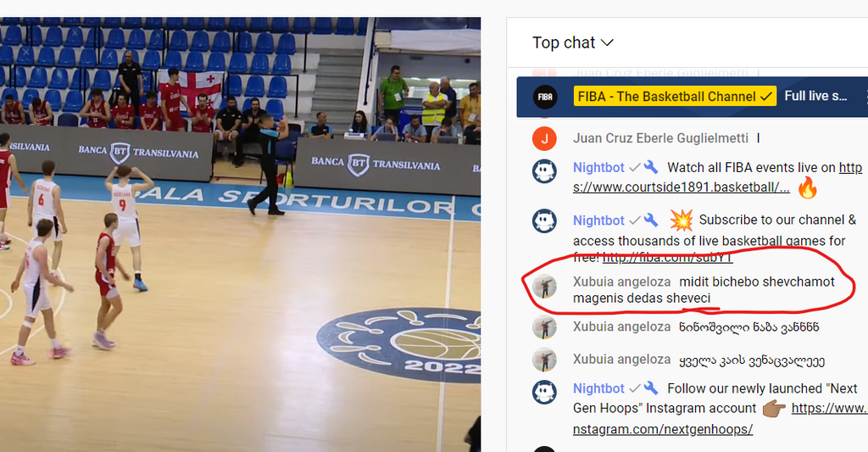The width and height of the screenshot is (868, 452).
Task: Open the Top chat dropdown chevron
Action: (x=607, y=42)
